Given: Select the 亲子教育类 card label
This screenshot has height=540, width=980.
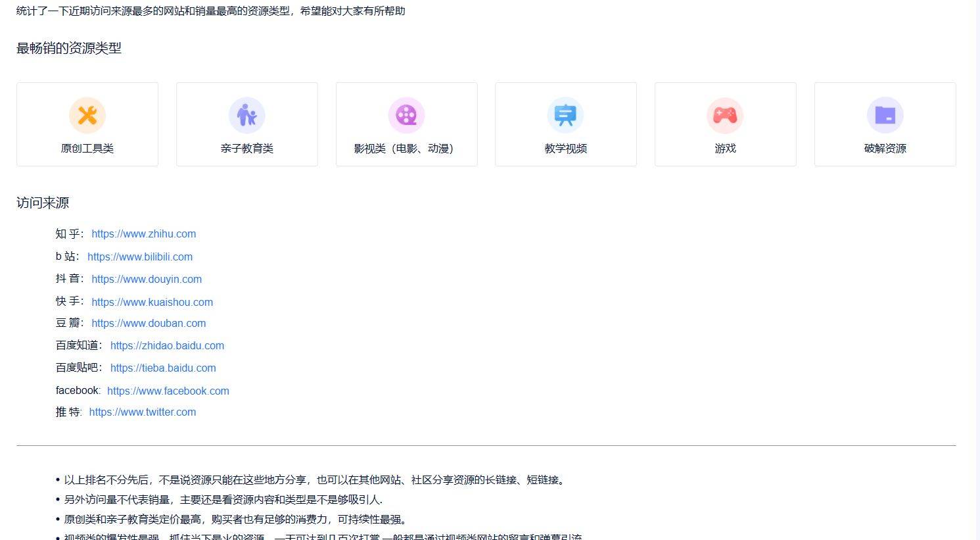Looking at the screenshot, I should (x=247, y=149).
